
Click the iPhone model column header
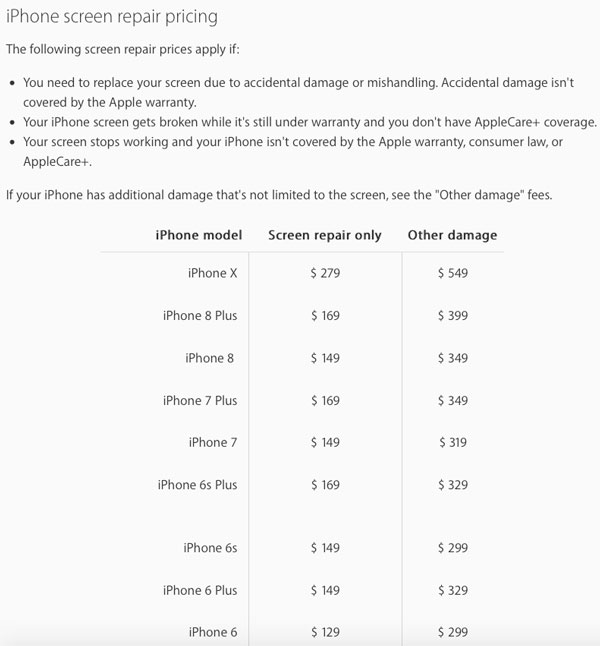(199, 236)
